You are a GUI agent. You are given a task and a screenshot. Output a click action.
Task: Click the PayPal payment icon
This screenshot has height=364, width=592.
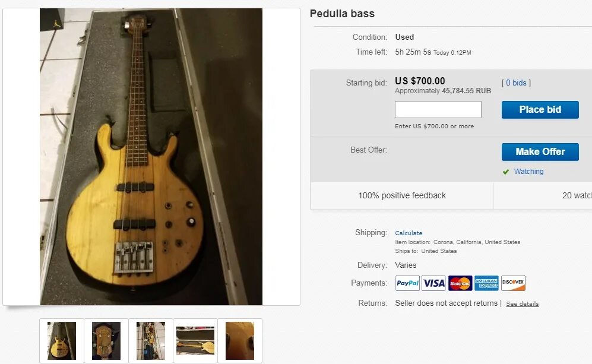407,283
